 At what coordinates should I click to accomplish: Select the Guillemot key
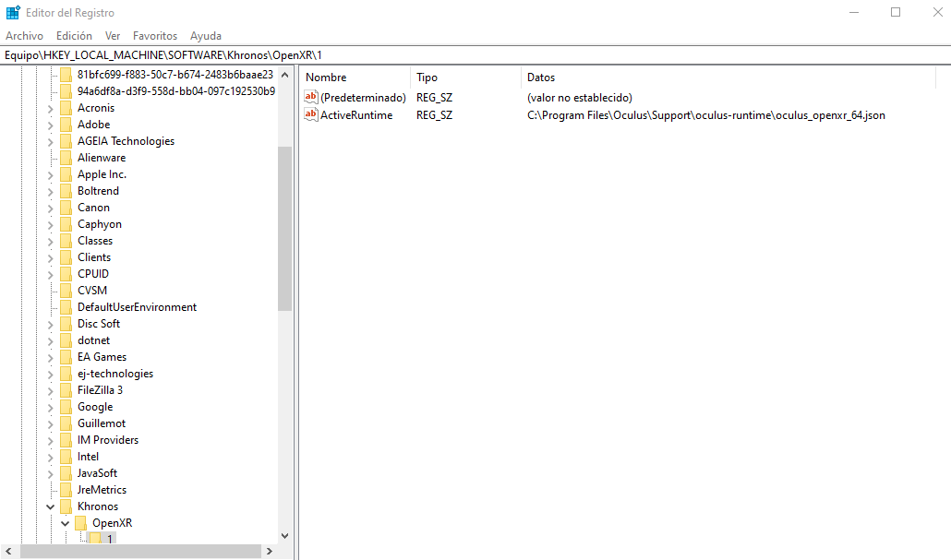click(102, 423)
